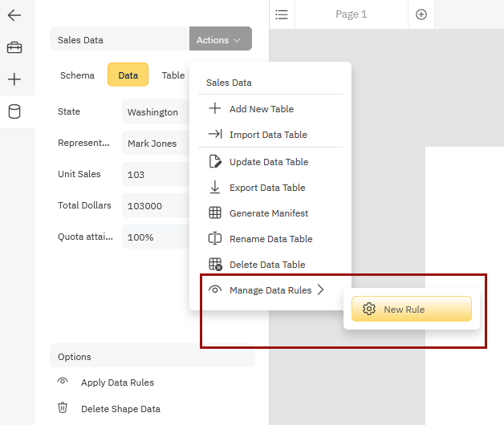The width and height of the screenshot is (504, 425).
Task: Open the page list icon
Action: [x=281, y=14]
